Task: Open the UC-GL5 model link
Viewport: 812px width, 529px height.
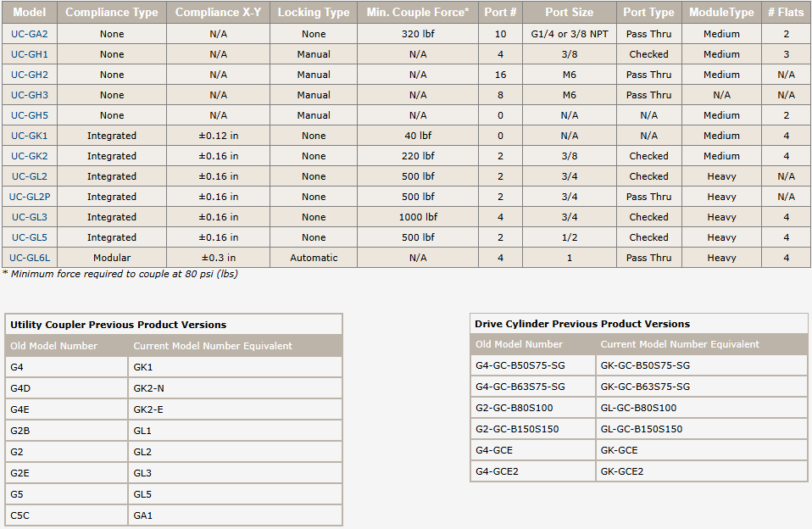Action: point(30,237)
